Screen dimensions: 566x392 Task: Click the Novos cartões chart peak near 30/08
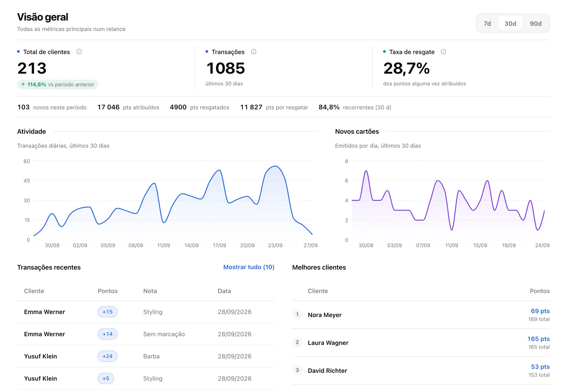(366, 171)
